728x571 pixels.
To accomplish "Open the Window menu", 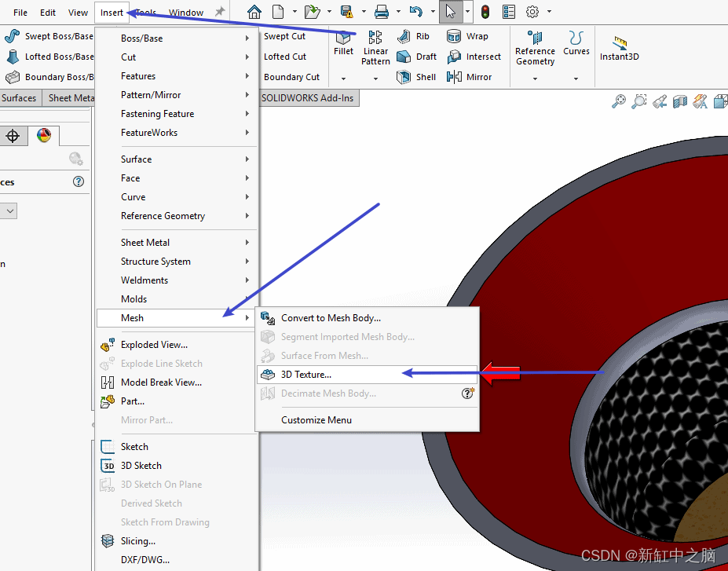I will [x=186, y=13].
